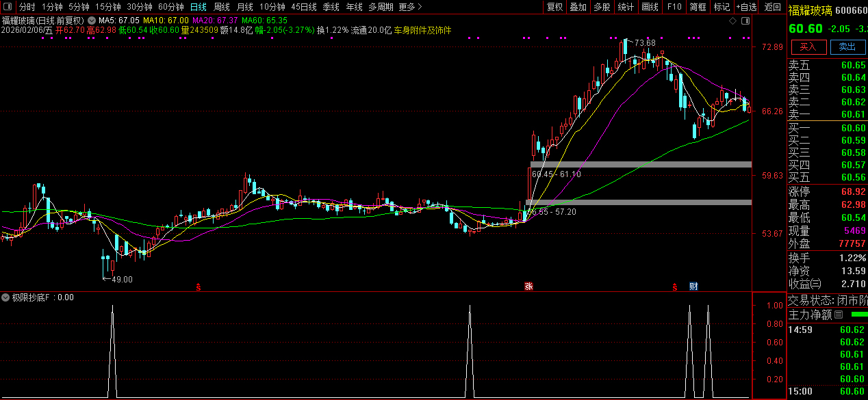Click the 净资 13.59 row
Image resolution: width=868 pixels, height=400 pixels.
pyautogui.click(x=827, y=271)
